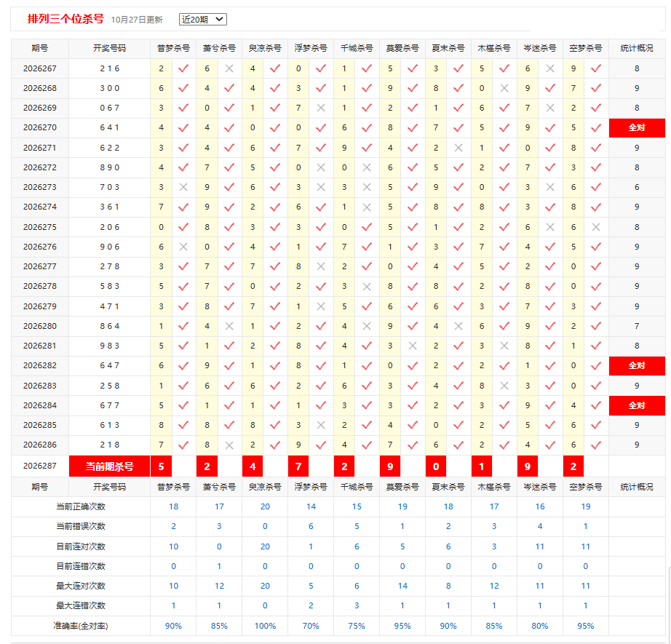Click the update date 10月27日更新

[137, 20]
